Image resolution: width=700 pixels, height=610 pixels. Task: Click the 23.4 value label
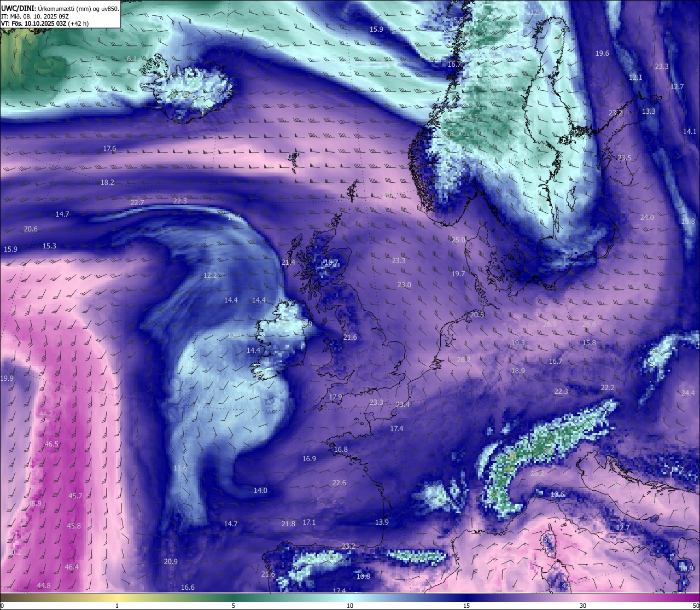point(402,404)
